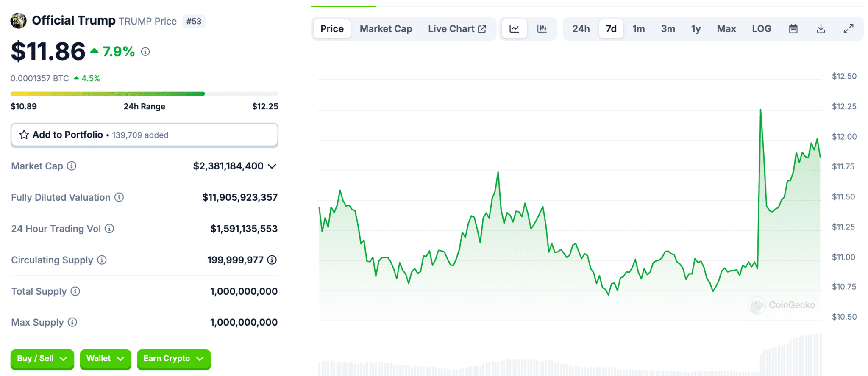Click the 4.5% BTC change text
868x376 pixels.
tap(91, 78)
